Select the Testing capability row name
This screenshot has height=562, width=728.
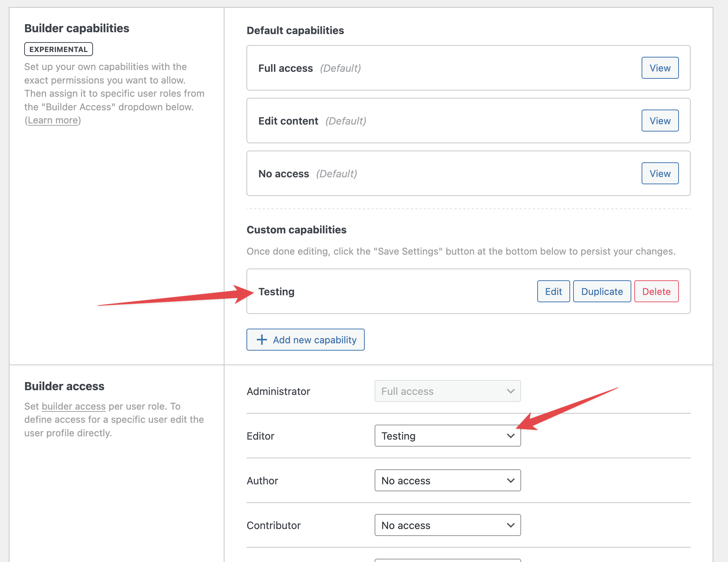(276, 291)
